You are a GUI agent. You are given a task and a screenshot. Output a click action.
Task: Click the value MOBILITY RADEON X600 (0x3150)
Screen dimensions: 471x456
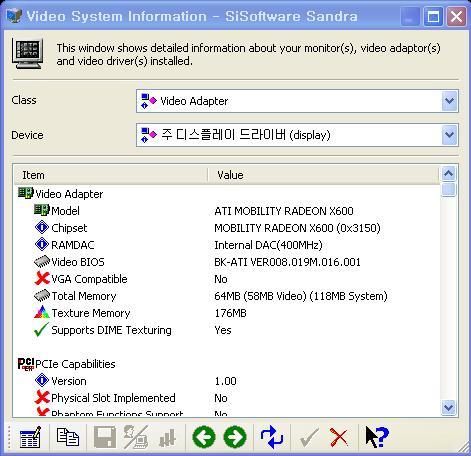click(297, 228)
